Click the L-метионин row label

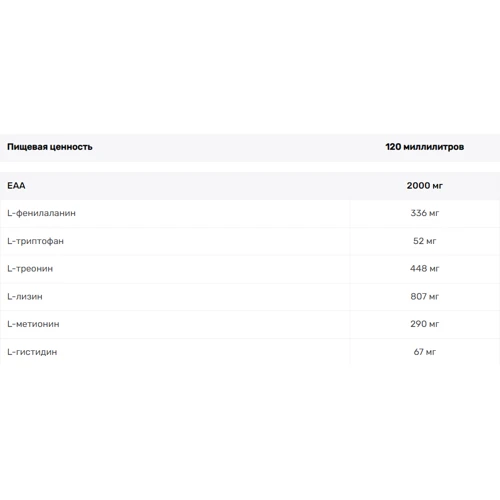[33, 324]
